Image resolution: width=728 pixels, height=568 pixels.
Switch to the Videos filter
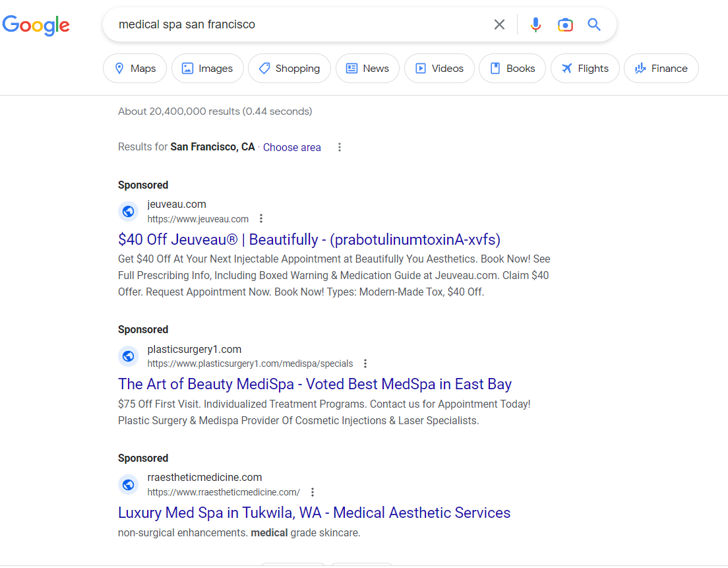439,68
